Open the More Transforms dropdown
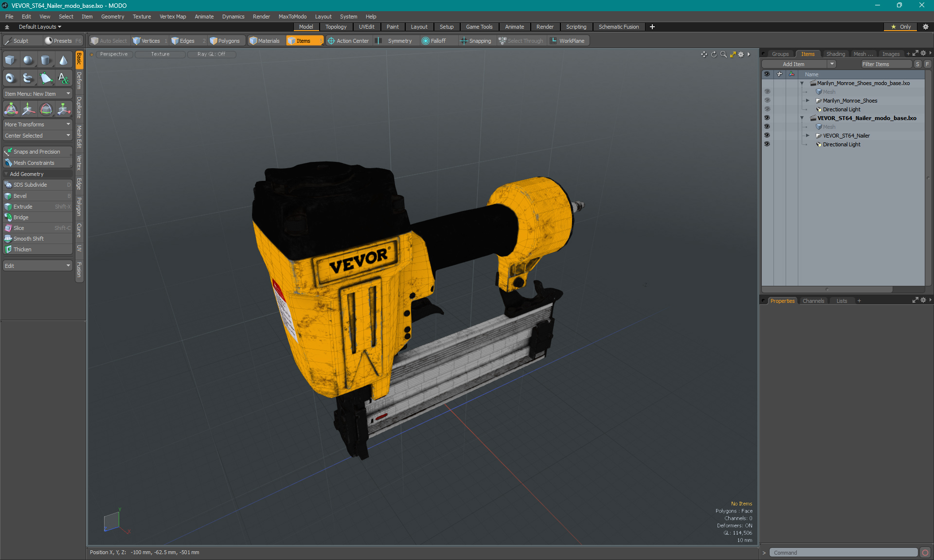The image size is (934, 560). coord(37,124)
